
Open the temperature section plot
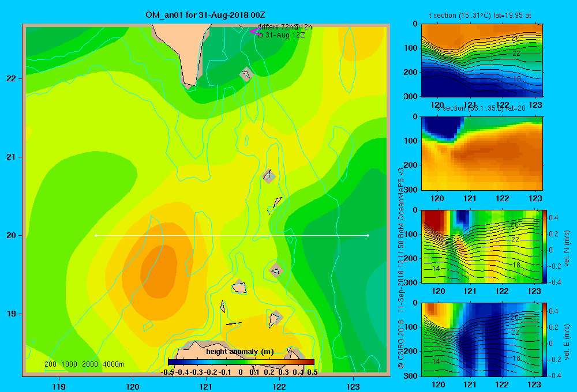point(482,61)
